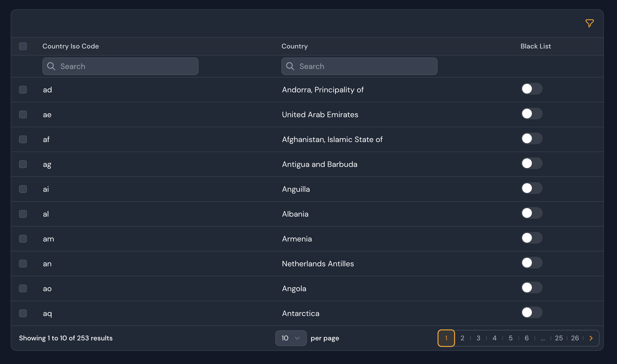Image resolution: width=617 pixels, height=364 pixels.
Task: Toggle Black List status for Afghanistan
Action: tap(532, 139)
